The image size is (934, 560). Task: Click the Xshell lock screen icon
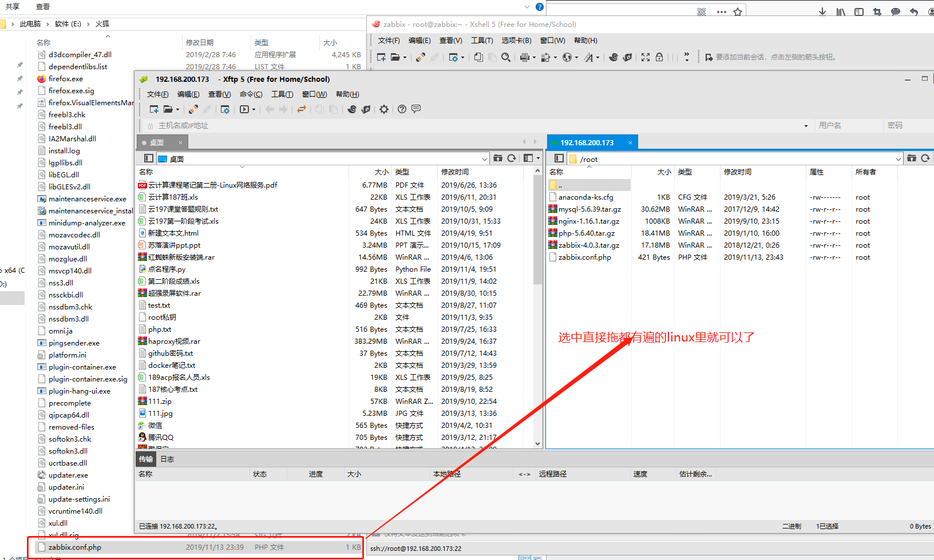[x=659, y=57]
